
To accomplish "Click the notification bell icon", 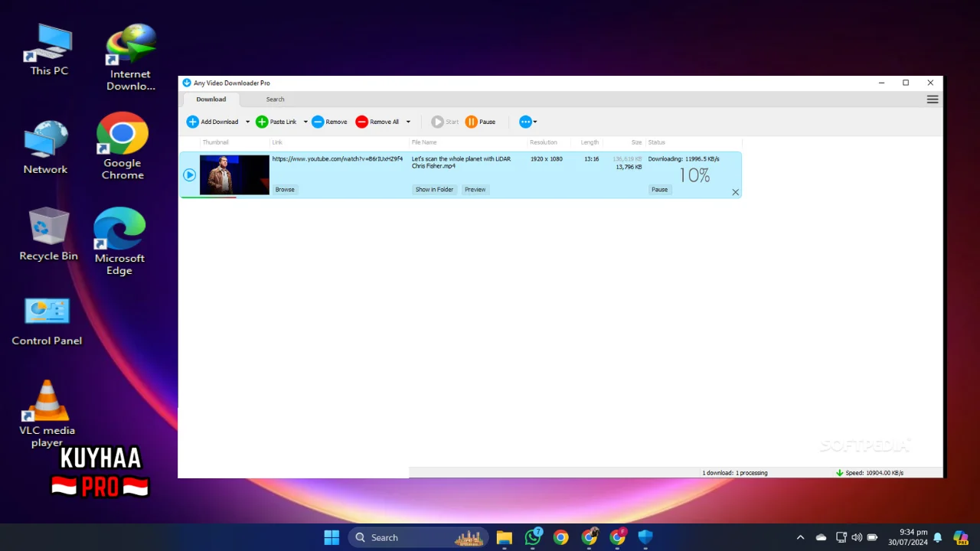I will tap(938, 537).
